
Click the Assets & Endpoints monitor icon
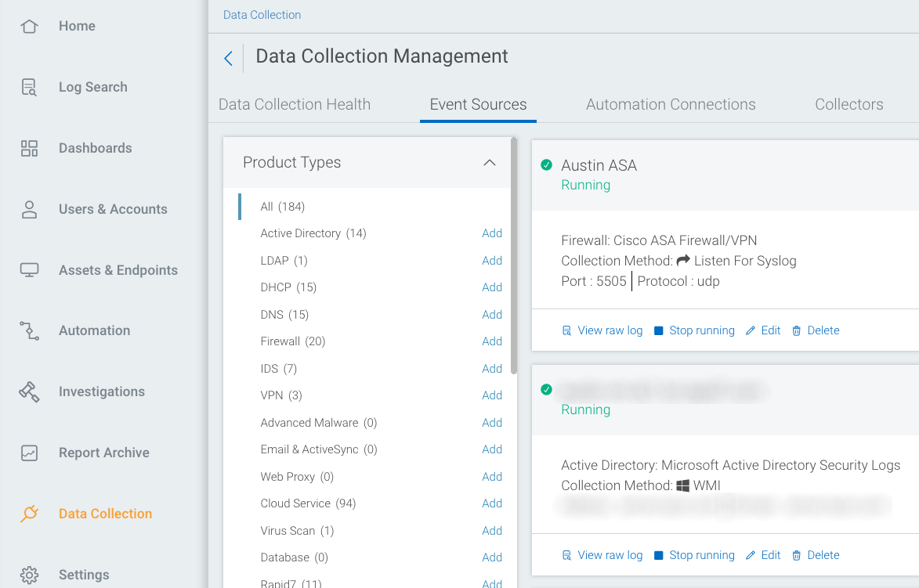click(x=29, y=270)
